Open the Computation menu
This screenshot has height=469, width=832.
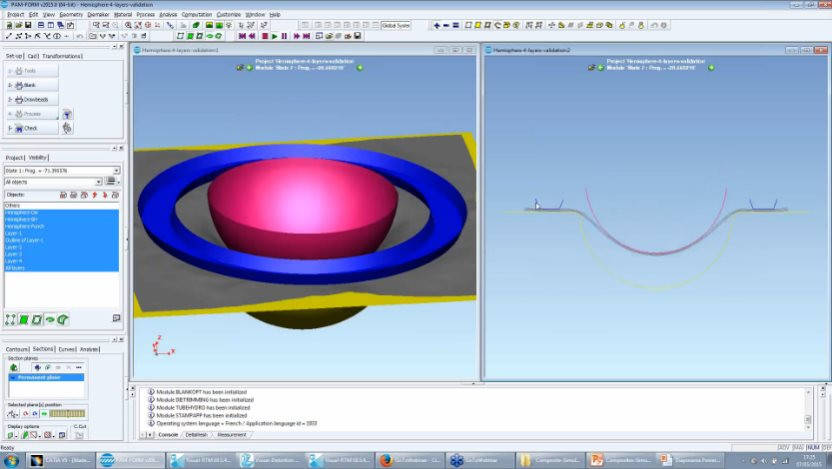pyautogui.click(x=196, y=14)
